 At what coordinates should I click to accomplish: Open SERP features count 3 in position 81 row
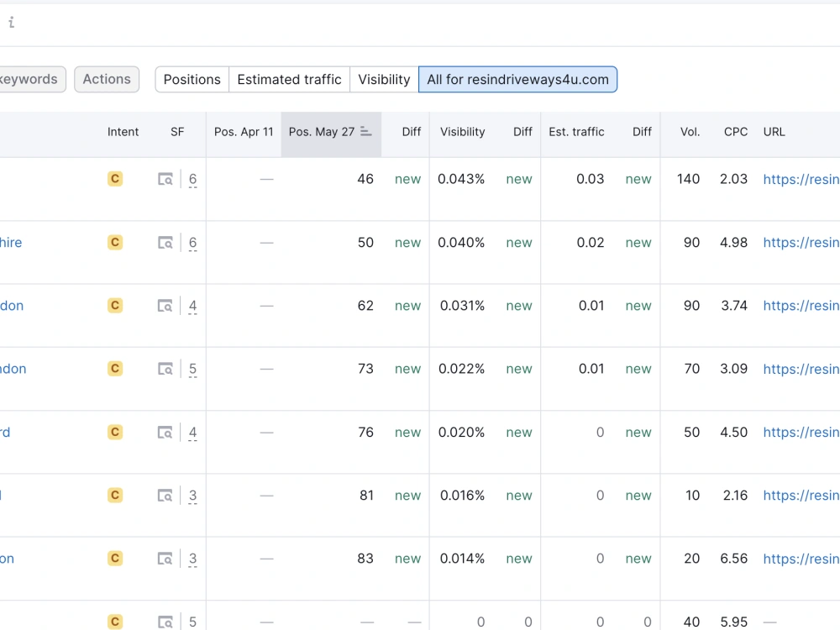click(193, 496)
